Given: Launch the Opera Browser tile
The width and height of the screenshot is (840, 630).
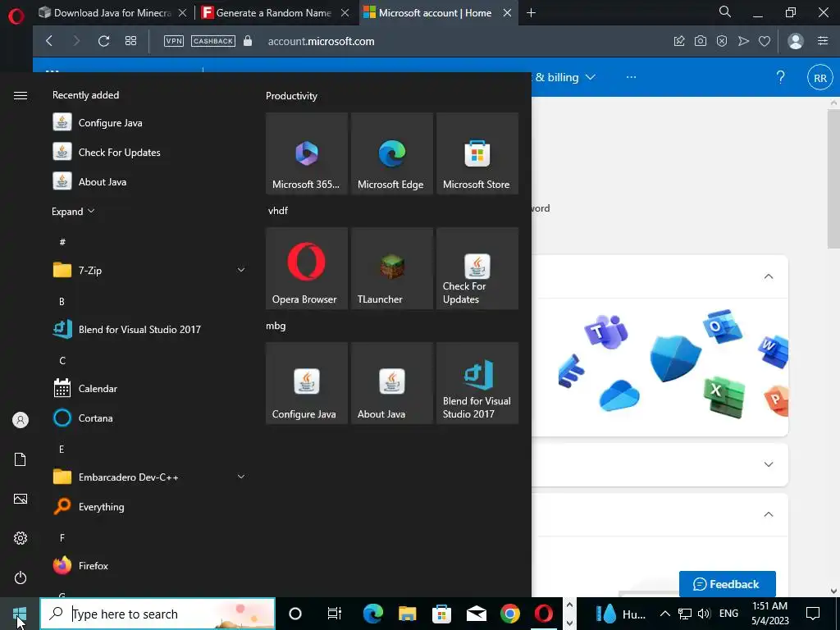Looking at the screenshot, I should click(x=307, y=268).
